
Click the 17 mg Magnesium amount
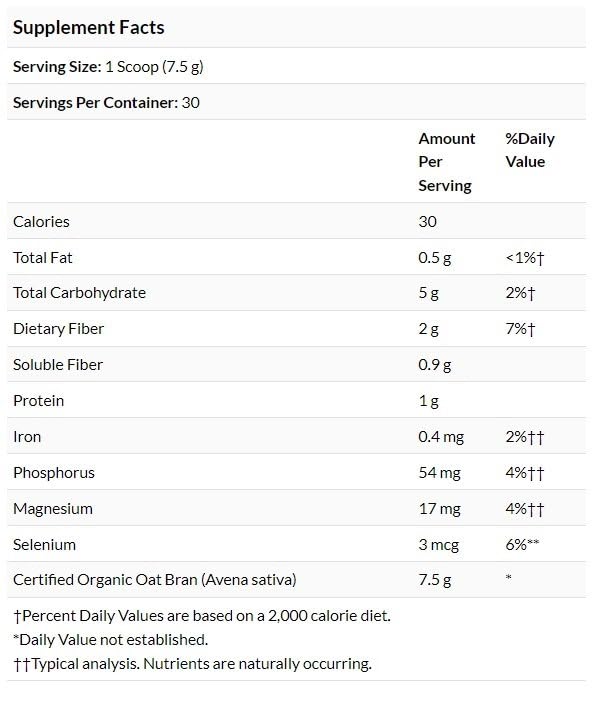click(x=438, y=508)
